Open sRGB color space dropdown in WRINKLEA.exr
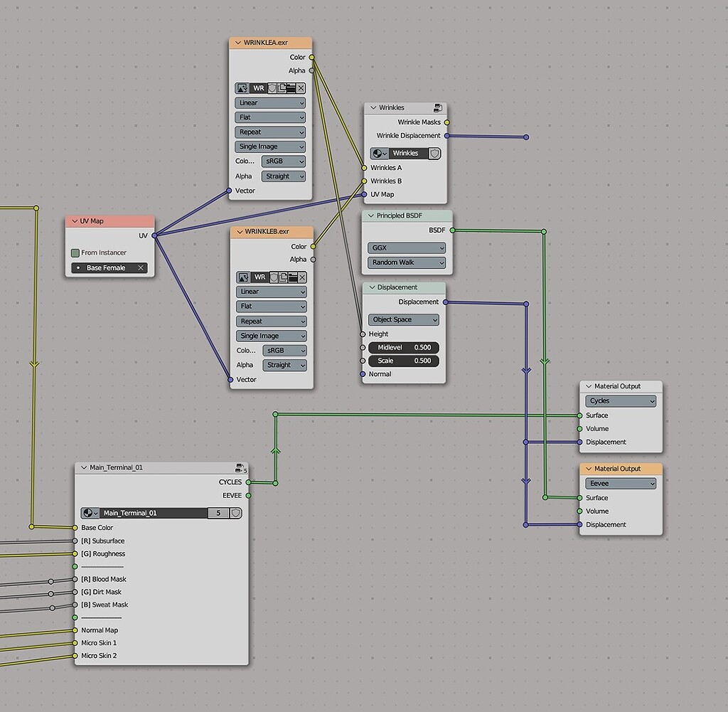The image size is (728, 712). 283,161
